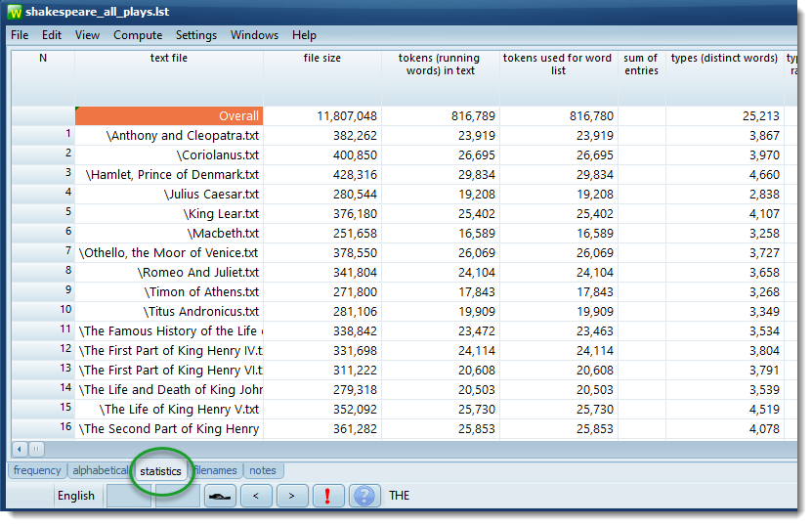
Task: Click the shoe-shaped button in bottom toolbar
Action: point(220,496)
